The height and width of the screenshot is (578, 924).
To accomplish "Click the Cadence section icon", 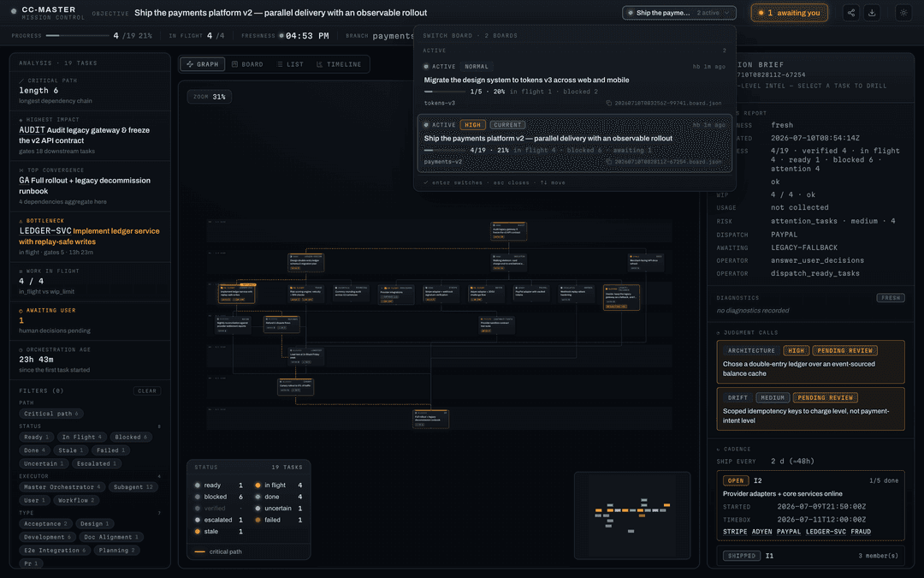I will coord(719,449).
